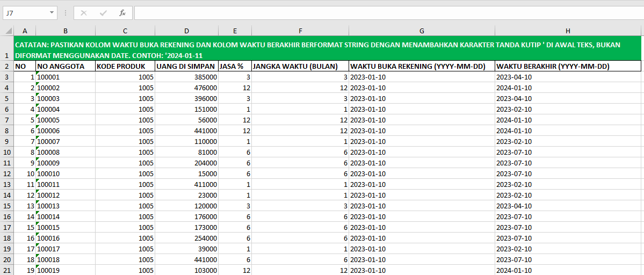Screen dimensions: 644x275
Task: Click WAKTU BUKA REKENING cell for member 100003
Action: 422,98
